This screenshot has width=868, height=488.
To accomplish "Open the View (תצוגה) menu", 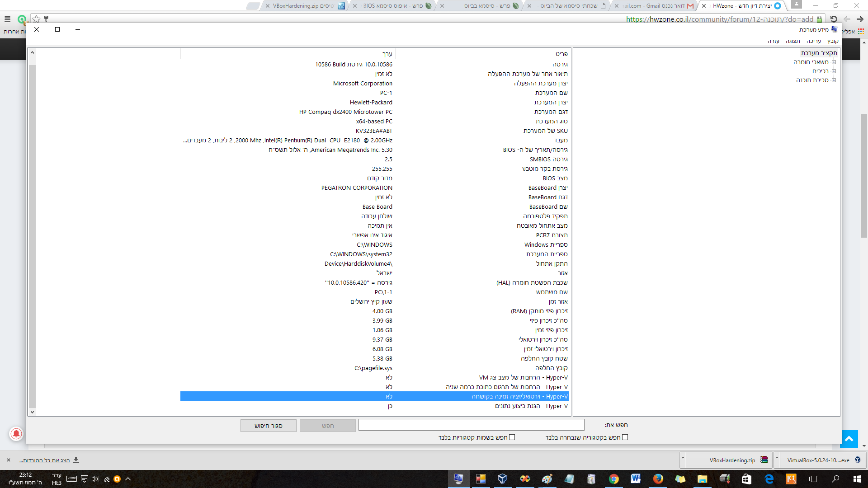I will tap(793, 41).
